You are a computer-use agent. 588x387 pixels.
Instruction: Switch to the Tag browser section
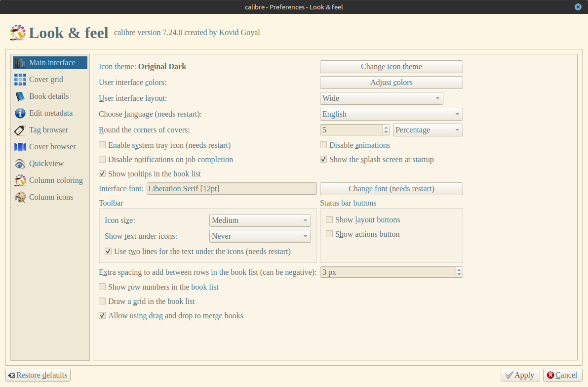pyautogui.click(x=50, y=130)
